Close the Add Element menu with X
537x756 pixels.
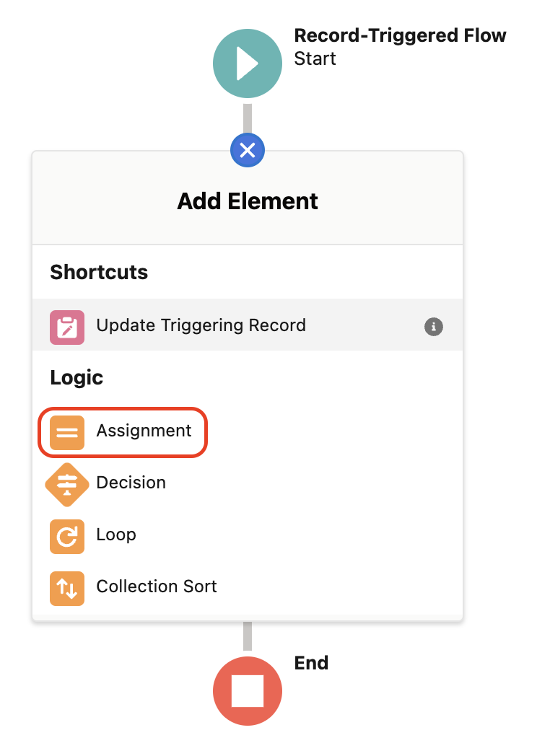click(247, 151)
